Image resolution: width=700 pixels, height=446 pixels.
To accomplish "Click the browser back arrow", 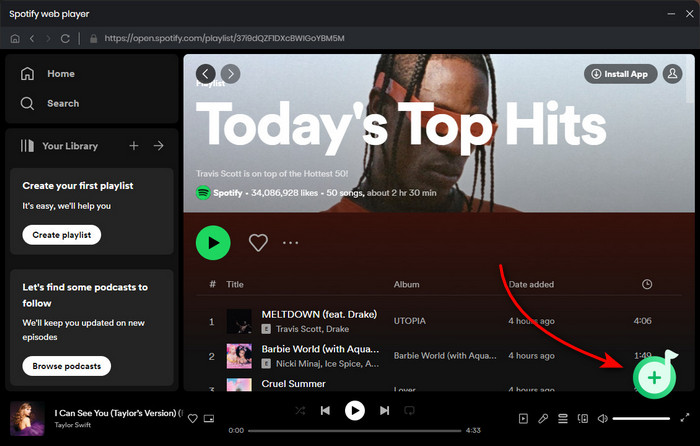I will (32, 38).
